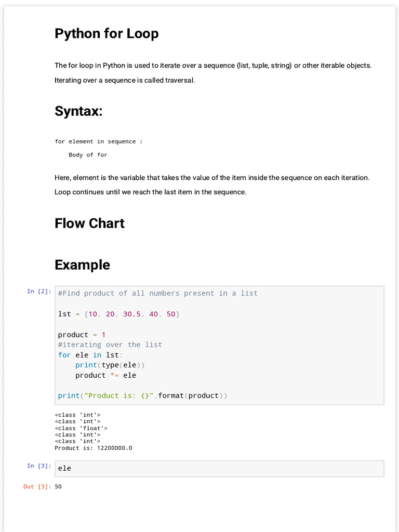Click the "product = 1" code line
Viewport: 399px width, 532px height.
82,335
